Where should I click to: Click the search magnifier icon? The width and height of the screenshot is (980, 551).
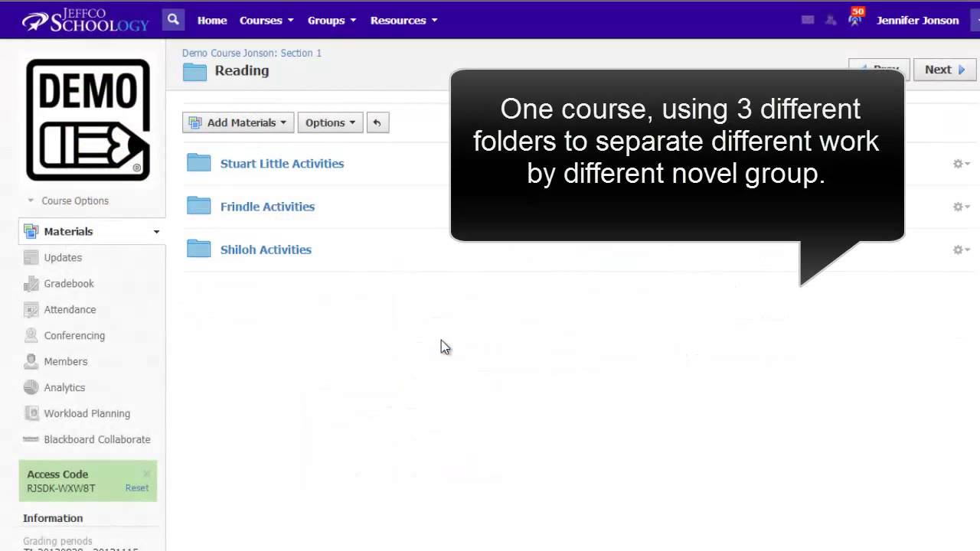click(173, 20)
